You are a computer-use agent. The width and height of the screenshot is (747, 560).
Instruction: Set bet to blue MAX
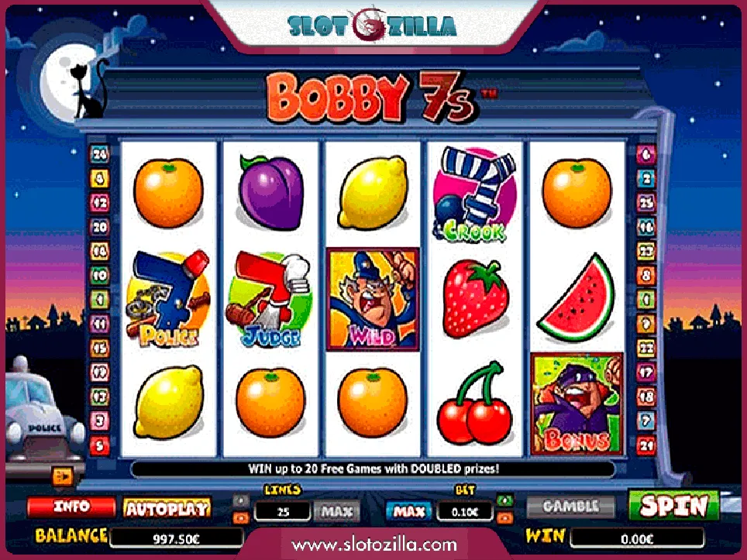[408, 512]
